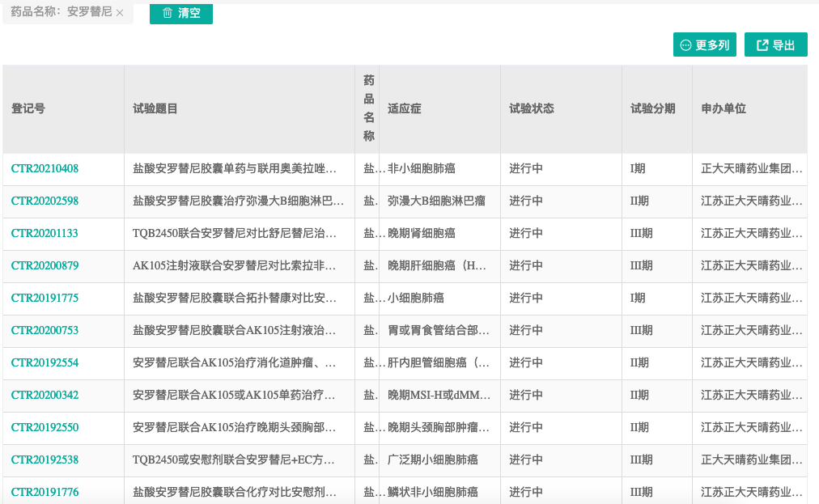Click the truncated 申办单位 cell in first row
This screenshot has height=504, width=819.
coord(749,168)
